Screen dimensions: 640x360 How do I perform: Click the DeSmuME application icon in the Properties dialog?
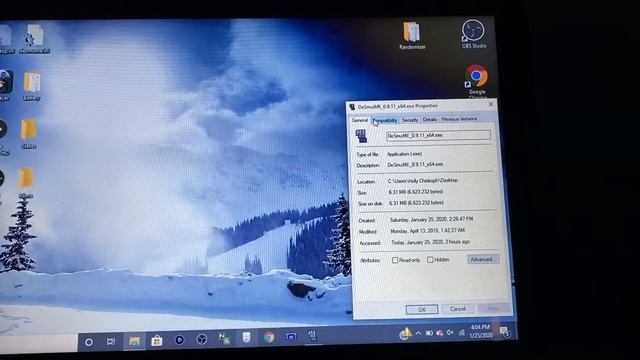(361, 136)
